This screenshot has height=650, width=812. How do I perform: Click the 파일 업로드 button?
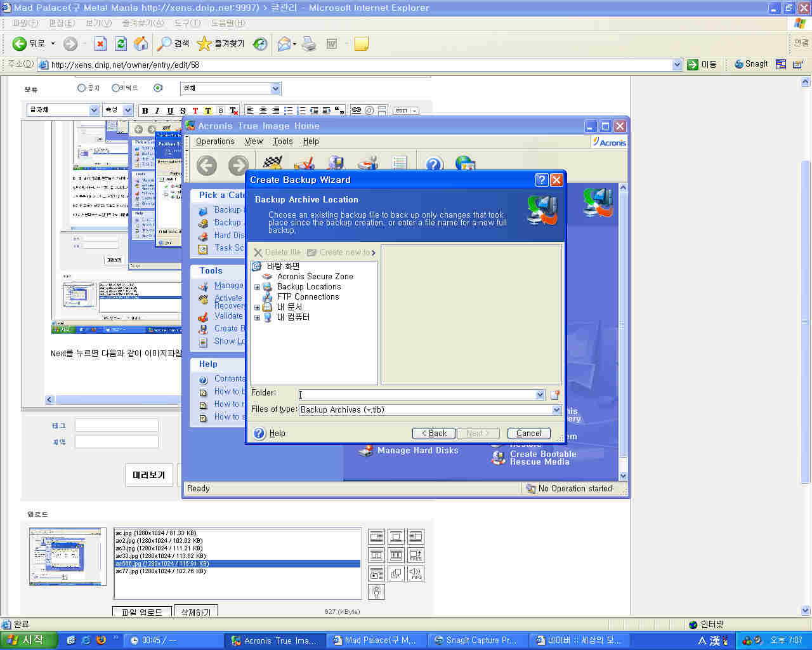(142, 612)
